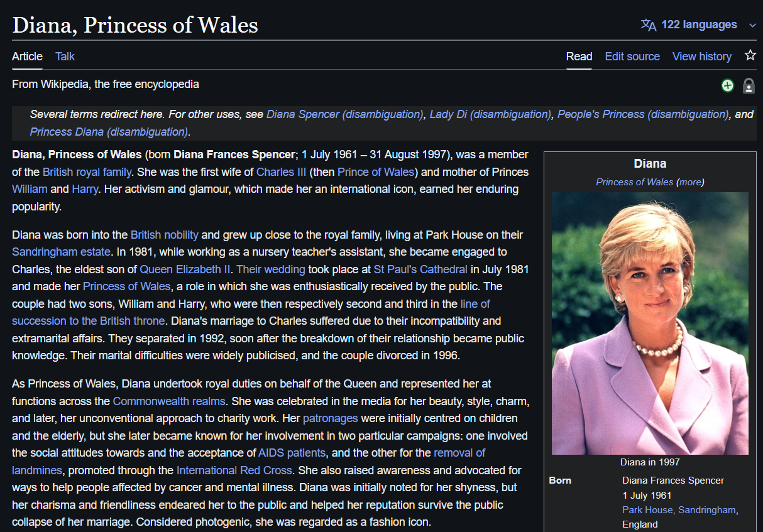
Task: Open the Commonwealth realms link
Action: (169, 401)
